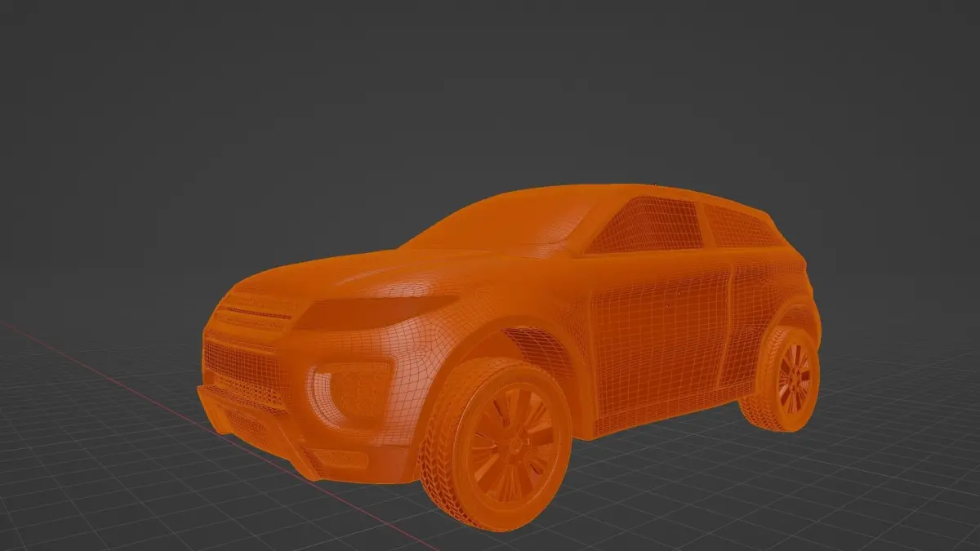
Task: Select the car's rear wheel
Action: tap(782, 379)
